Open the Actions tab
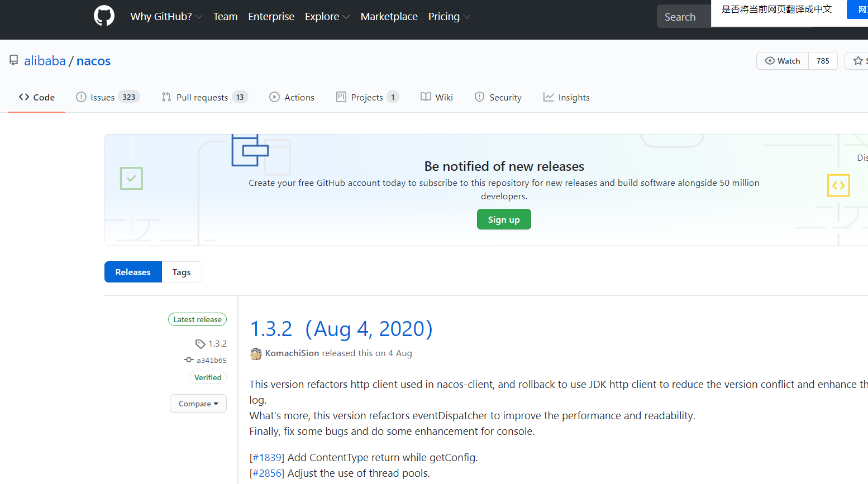The image size is (868, 484). [292, 97]
